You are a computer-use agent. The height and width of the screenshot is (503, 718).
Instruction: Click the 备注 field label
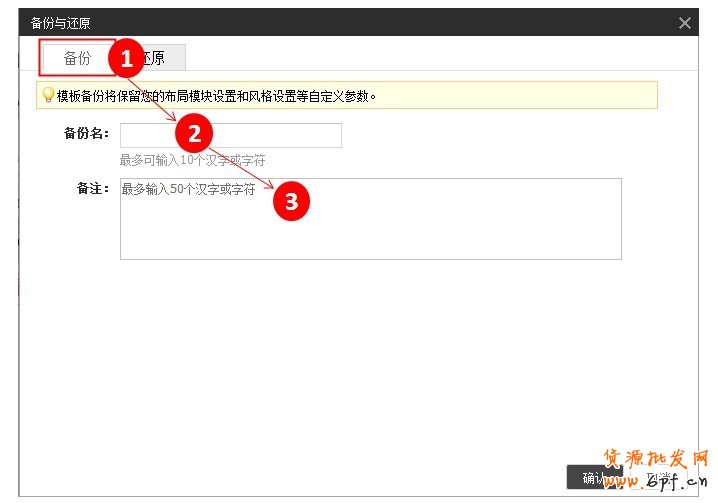click(x=92, y=189)
